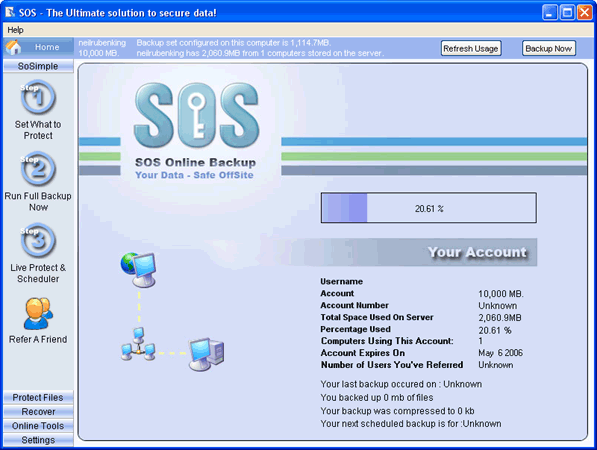Click '10,000 MB.' under neilrubenking in top bar

[99, 53]
